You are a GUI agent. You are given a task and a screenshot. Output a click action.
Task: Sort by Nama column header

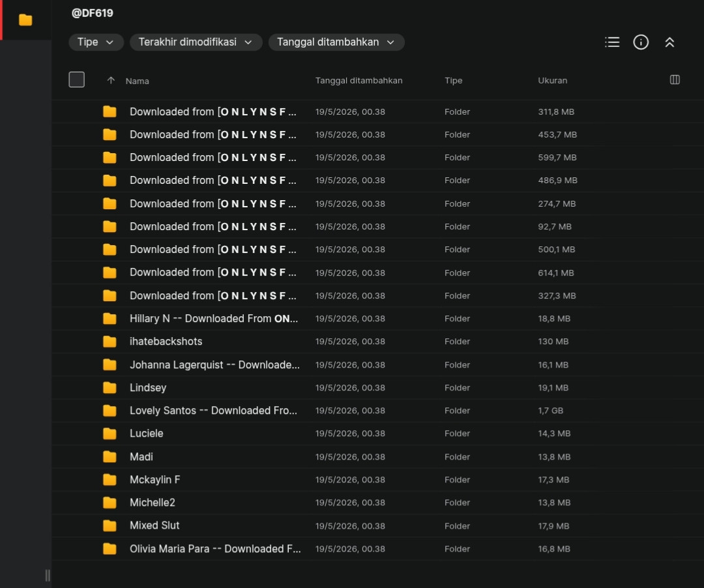138,81
